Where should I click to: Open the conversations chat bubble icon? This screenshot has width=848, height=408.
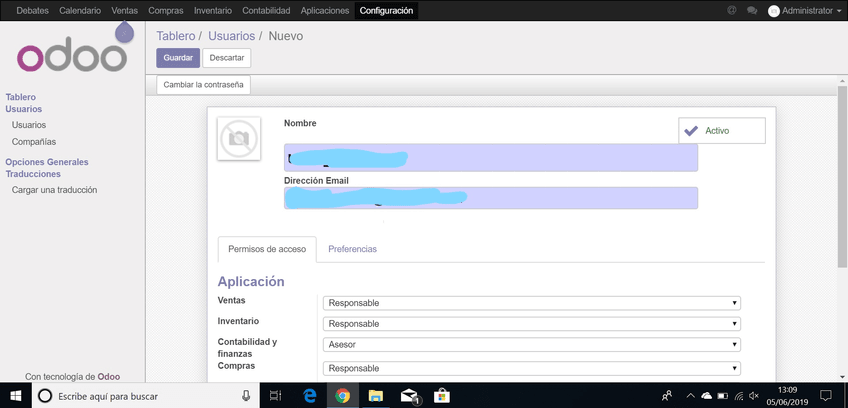pos(752,10)
